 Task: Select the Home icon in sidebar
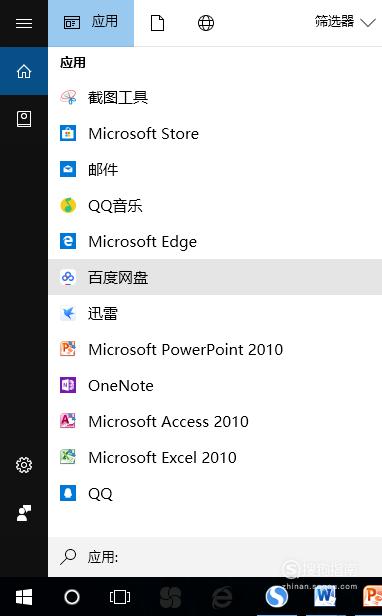[24, 71]
